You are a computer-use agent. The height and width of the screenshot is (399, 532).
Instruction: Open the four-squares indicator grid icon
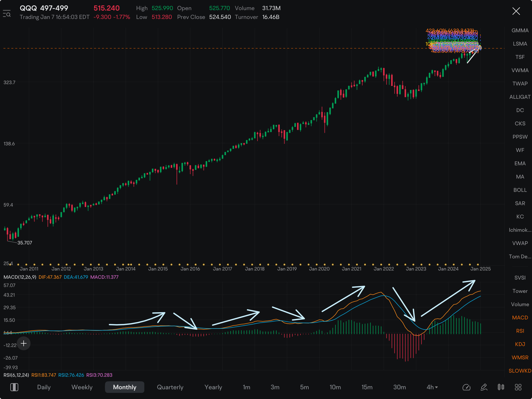coord(518,387)
